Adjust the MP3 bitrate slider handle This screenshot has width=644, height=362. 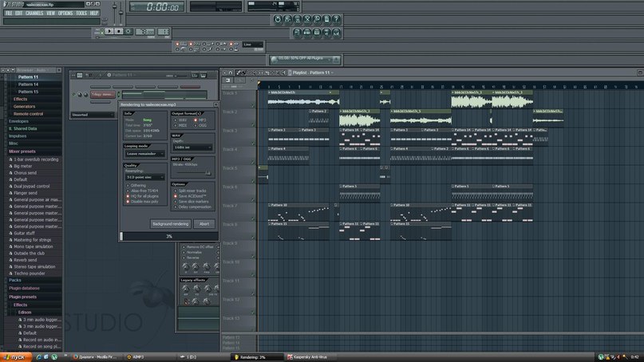208,173
